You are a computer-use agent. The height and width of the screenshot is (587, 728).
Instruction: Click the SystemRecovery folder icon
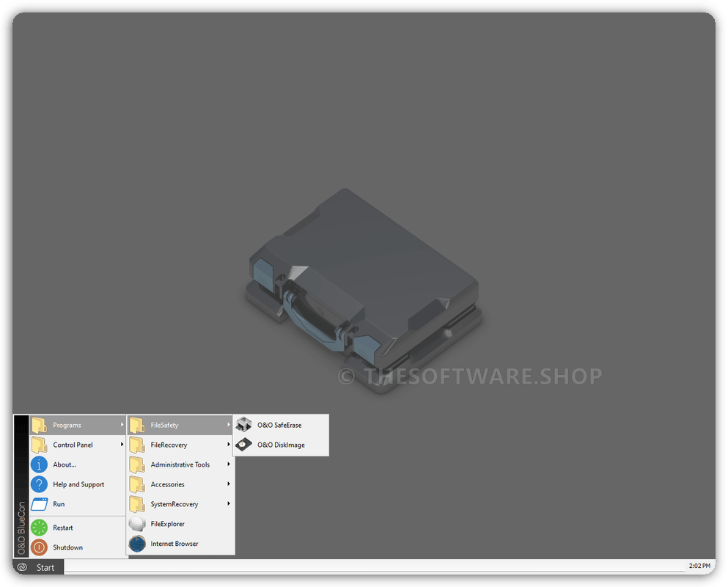tap(137, 504)
